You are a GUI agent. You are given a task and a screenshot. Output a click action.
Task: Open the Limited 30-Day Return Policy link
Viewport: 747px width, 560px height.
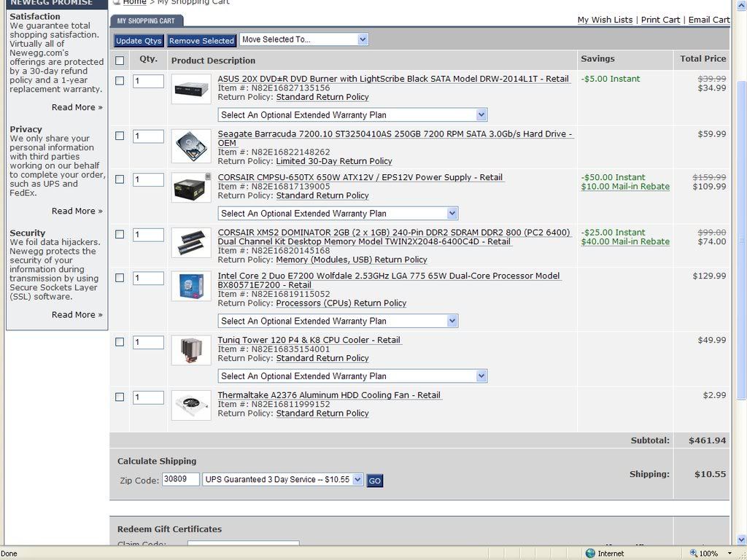(334, 161)
